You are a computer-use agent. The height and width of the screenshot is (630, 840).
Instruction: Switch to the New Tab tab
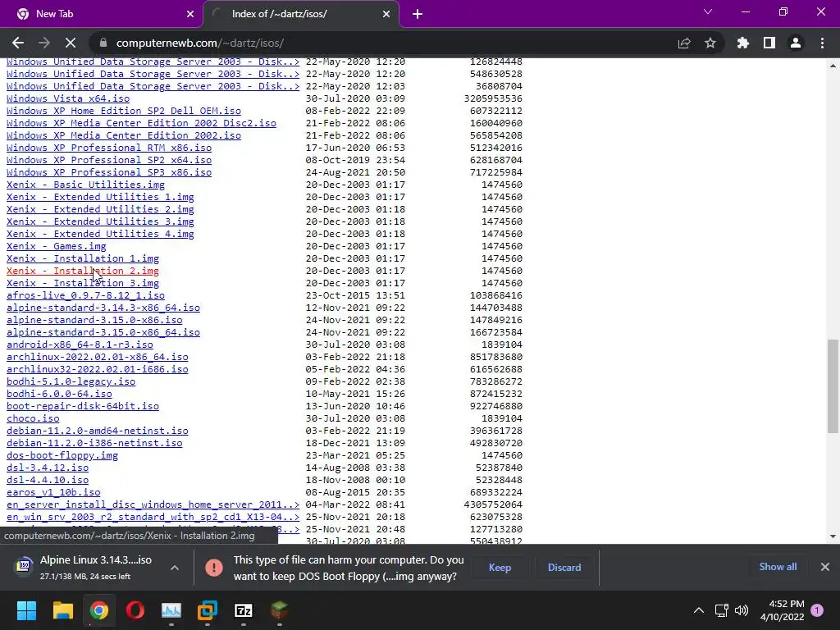pyautogui.click(x=102, y=15)
